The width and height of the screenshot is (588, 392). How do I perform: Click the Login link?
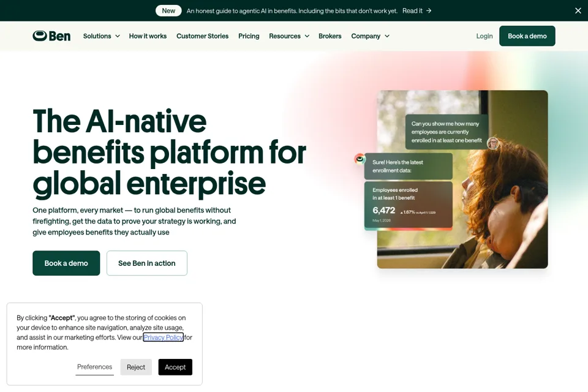click(484, 36)
